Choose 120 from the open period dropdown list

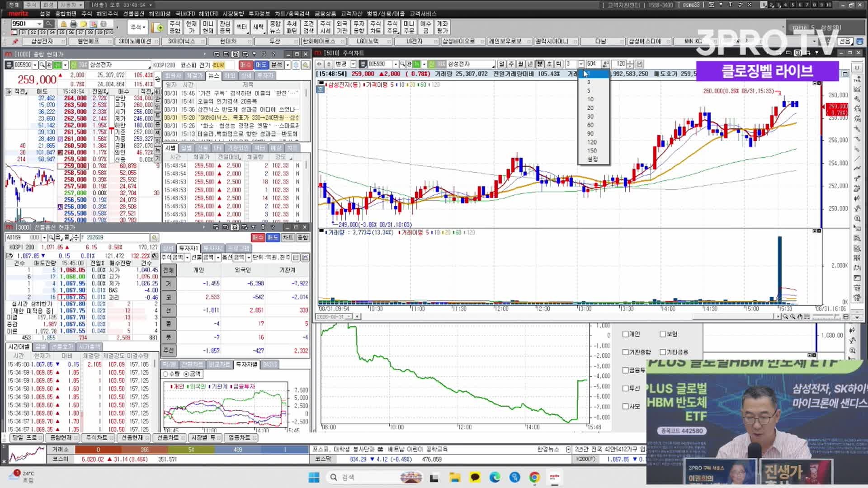[592, 142]
